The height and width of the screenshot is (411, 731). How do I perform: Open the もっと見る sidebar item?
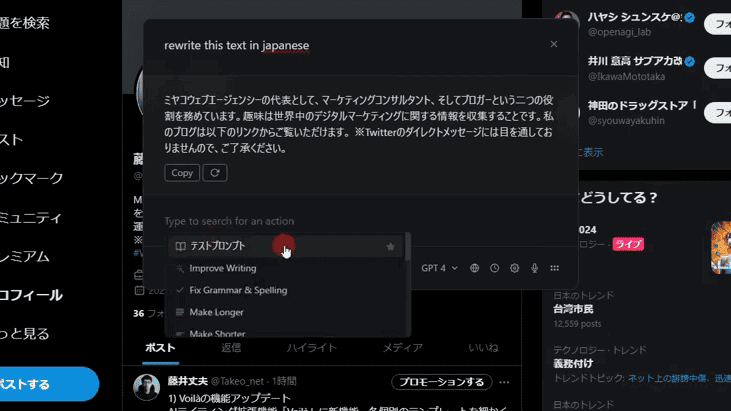coord(25,334)
